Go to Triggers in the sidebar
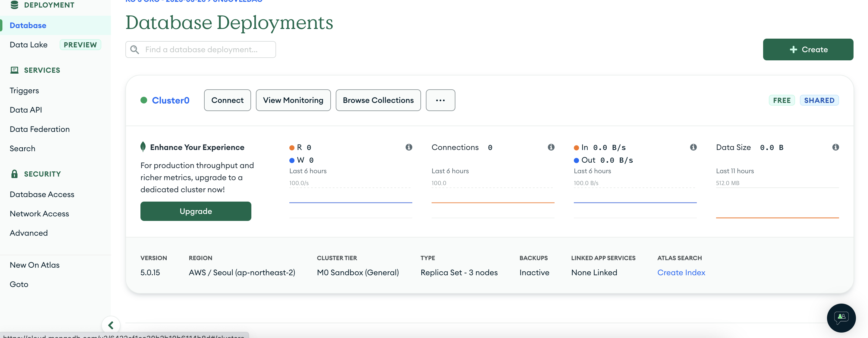 24,91
